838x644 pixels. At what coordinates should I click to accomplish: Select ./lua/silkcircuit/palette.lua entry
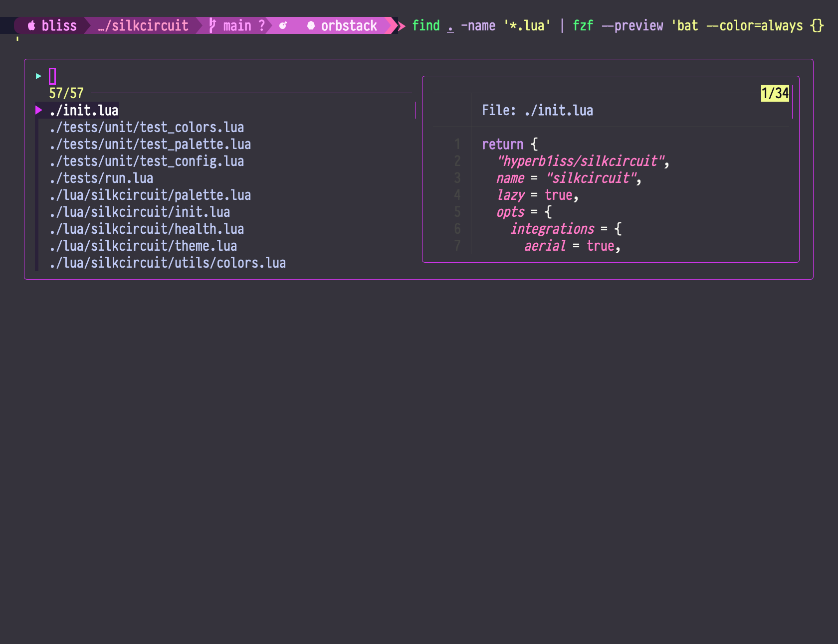pyautogui.click(x=150, y=195)
